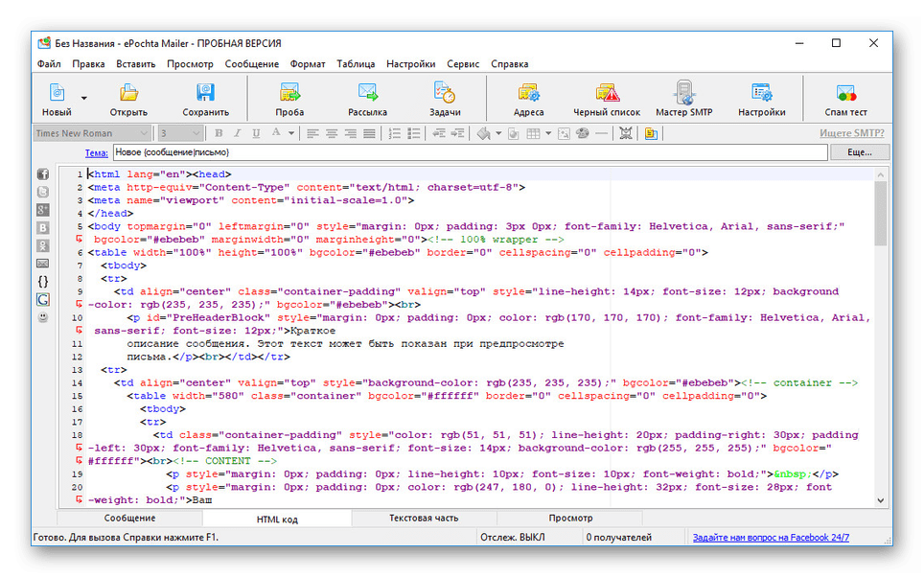Open the Адреса address book
Viewport: 924px width, 577px height.
(528, 97)
